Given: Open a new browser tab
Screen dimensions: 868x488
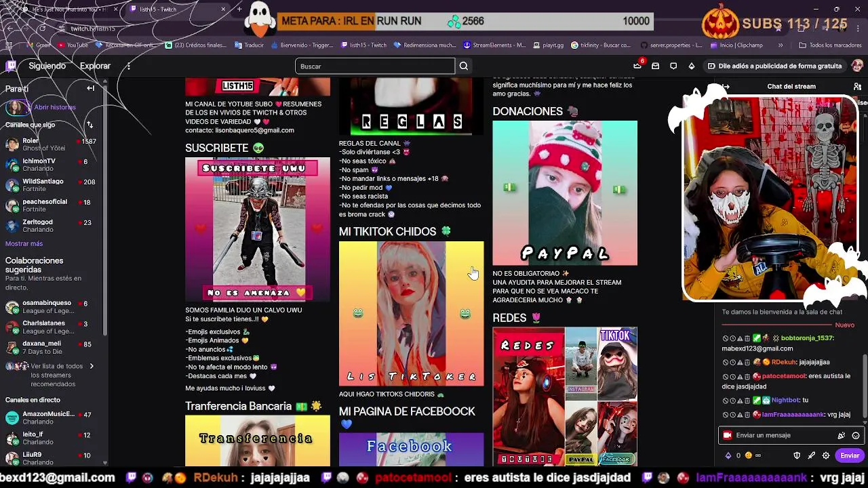Looking at the screenshot, I should (x=239, y=9).
